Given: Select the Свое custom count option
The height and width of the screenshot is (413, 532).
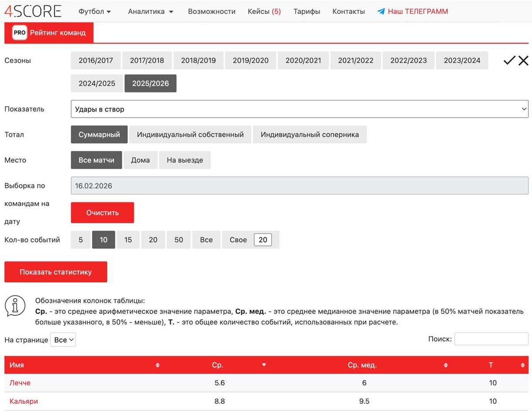Looking at the screenshot, I should point(238,240).
